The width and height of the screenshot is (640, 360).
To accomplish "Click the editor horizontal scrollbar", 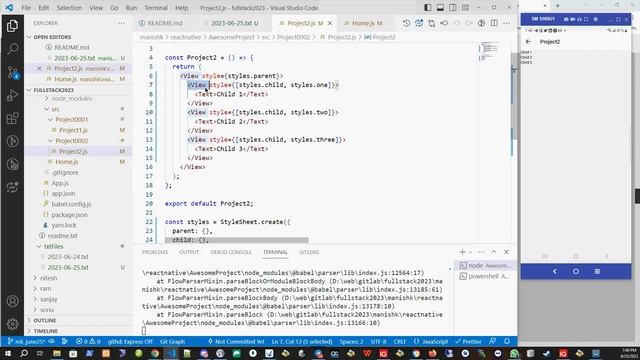I will coord(237,240).
